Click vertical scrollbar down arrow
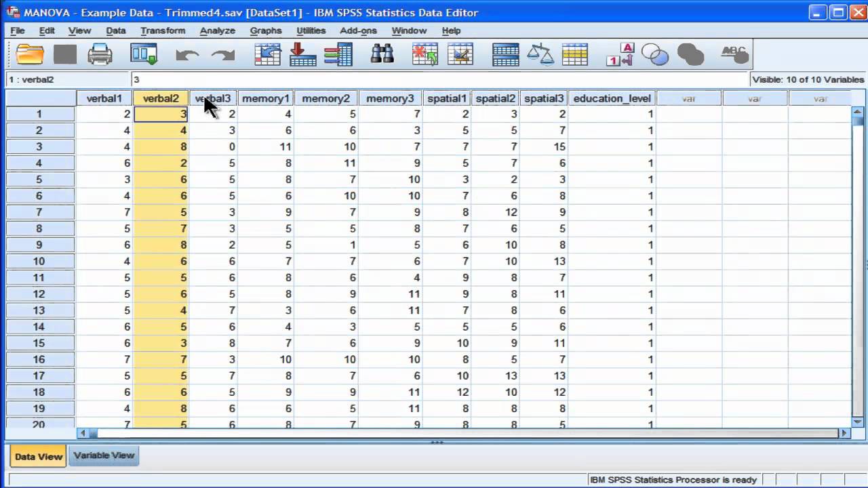The height and width of the screenshot is (488, 868). pos(858,421)
